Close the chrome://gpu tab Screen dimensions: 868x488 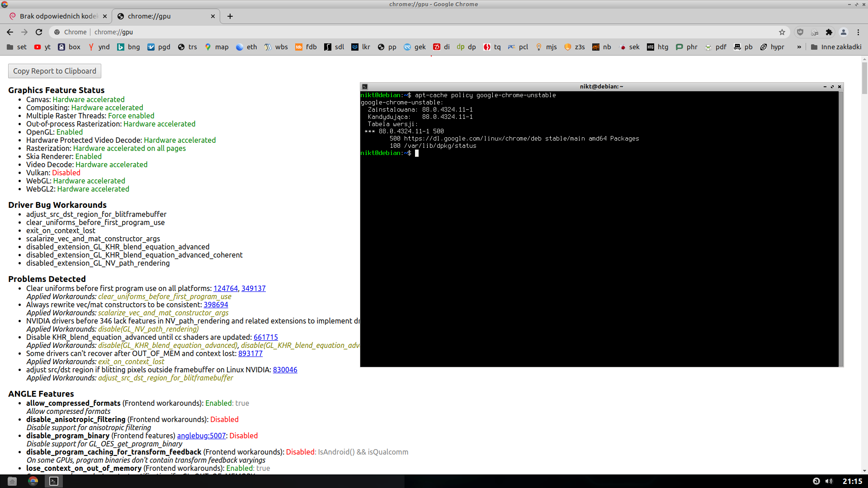tap(213, 16)
